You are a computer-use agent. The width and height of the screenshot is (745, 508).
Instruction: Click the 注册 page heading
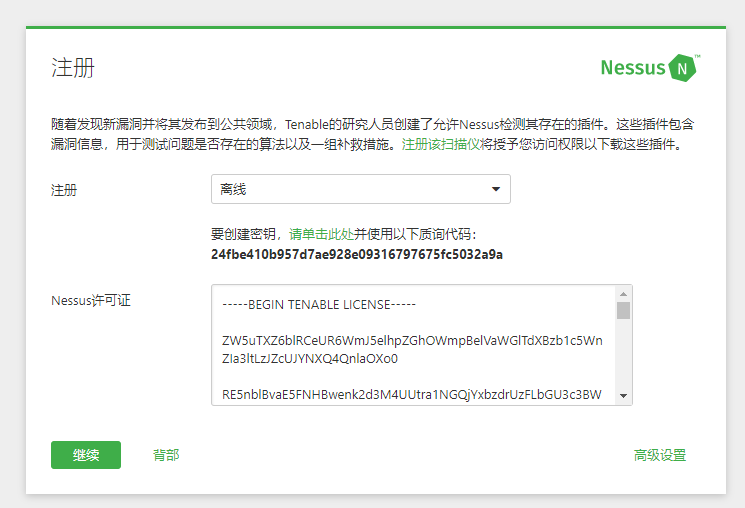(x=73, y=67)
